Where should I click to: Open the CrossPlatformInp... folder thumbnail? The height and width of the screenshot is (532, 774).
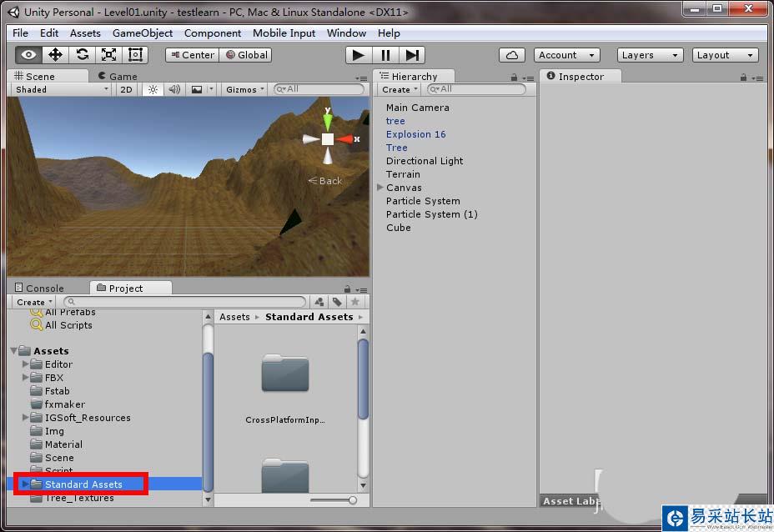pyautogui.click(x=285, y=374)
